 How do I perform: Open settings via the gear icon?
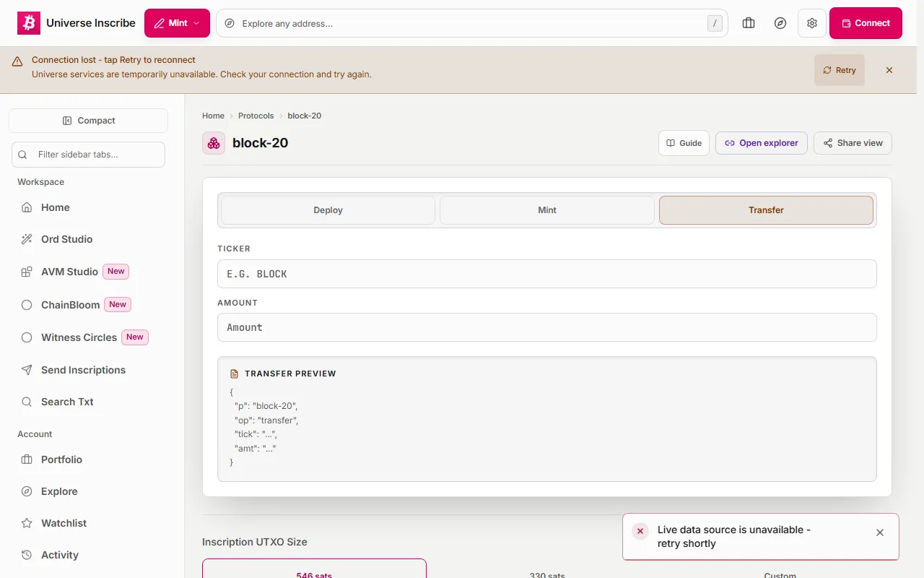812,23
